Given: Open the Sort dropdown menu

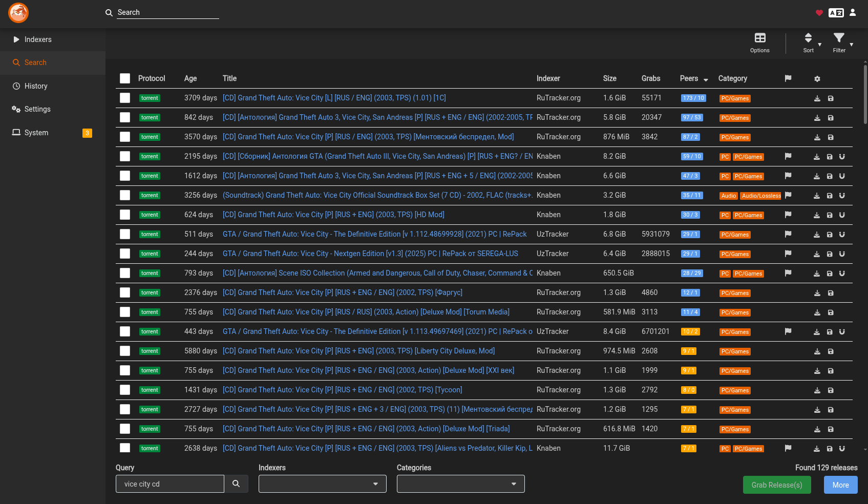Looking at the screenshot, I should tap(812, 43).
